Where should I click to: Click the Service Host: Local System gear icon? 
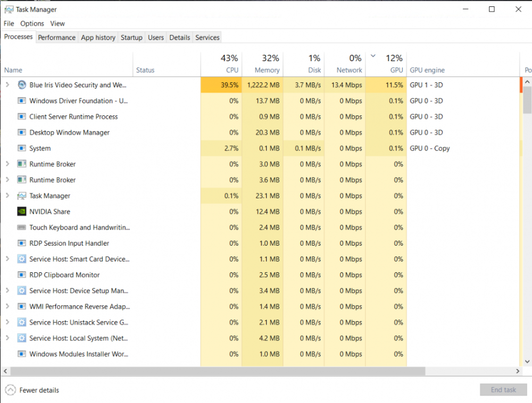click(22, 338)
